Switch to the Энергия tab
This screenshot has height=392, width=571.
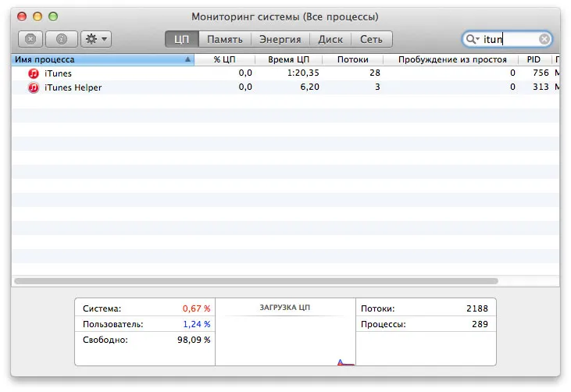pos(280,39)
